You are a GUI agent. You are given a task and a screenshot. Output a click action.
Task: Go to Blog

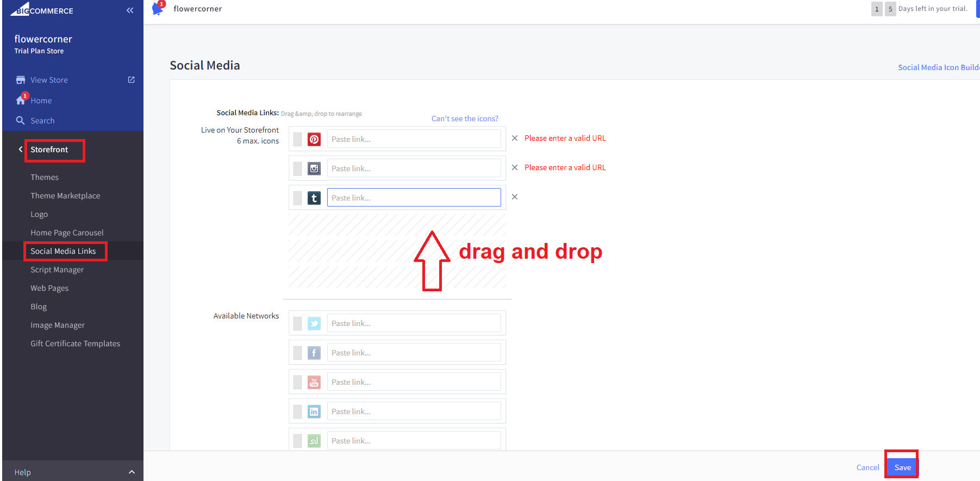pos(39,307)
